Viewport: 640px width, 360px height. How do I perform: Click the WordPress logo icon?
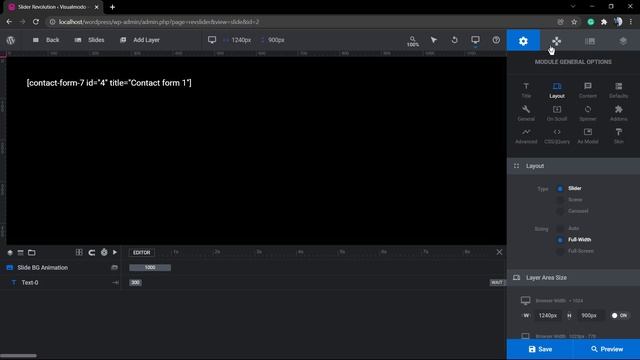11,40
